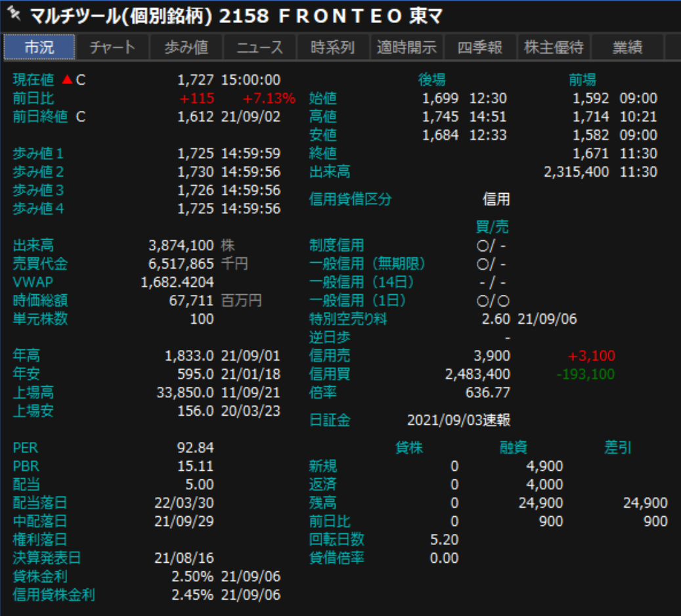Screen dimensions: 681x616
Task: Select the 市況 tab
Action: (x=39, y=47)
